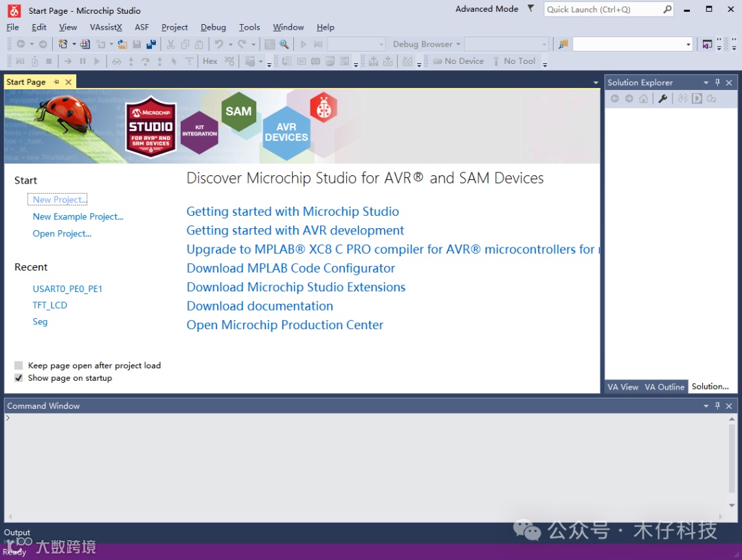Click the Command Window scroll down arrow
742x560 pixels.
732,505
